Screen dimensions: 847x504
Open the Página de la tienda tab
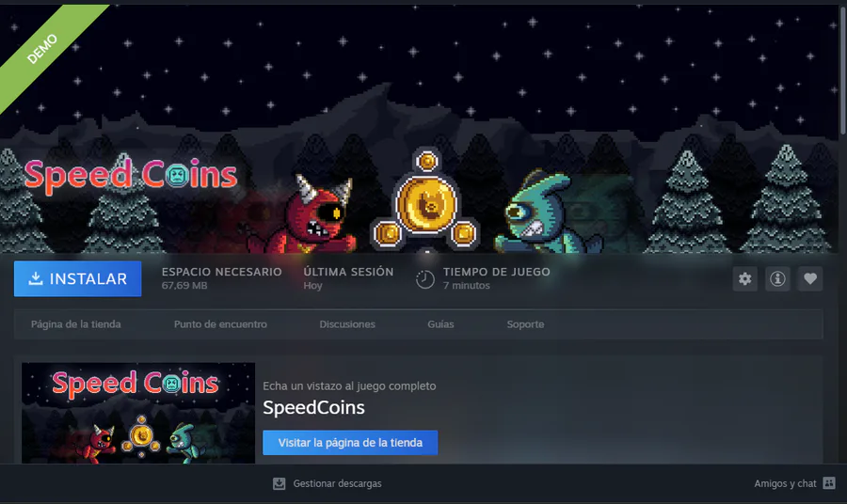point(75,324)
